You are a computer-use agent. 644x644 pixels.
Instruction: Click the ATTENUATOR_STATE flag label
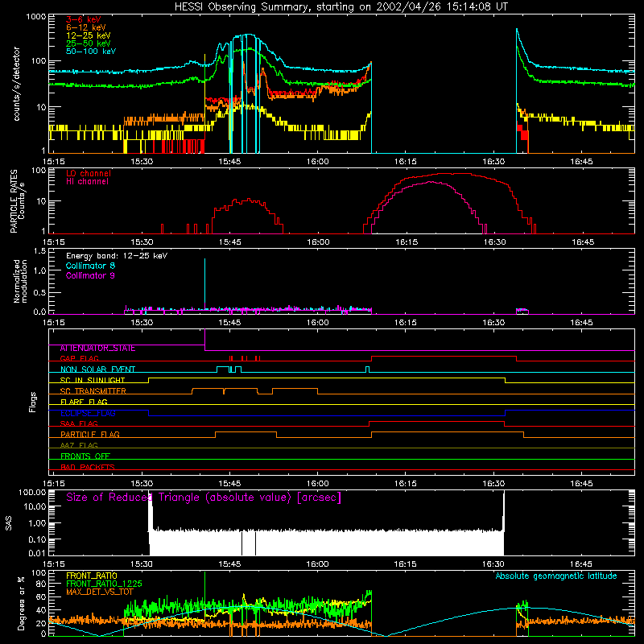[x=97, y=349]
